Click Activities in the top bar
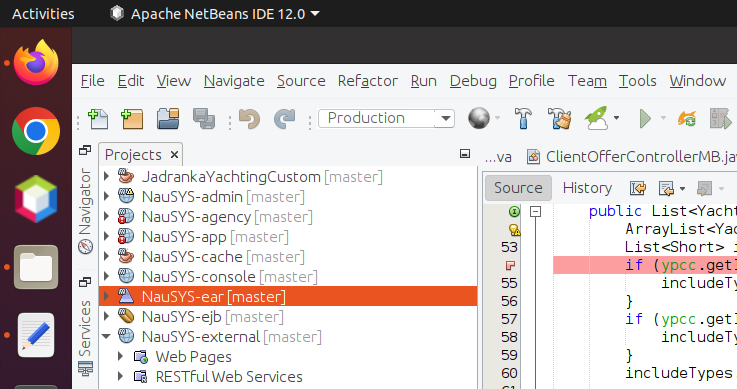Viewport: 737px width, 389px height. (x=43, y=14)
